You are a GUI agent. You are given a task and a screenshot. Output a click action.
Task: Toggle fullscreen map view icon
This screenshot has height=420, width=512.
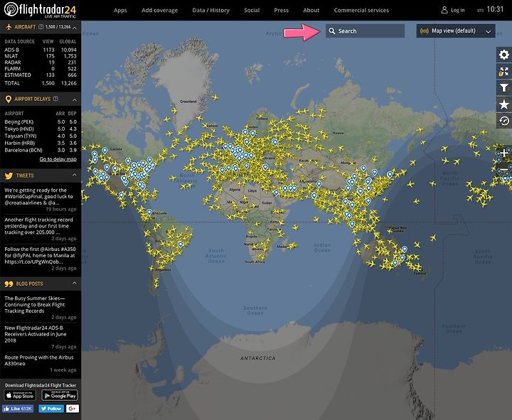click(x=504, y=71)
